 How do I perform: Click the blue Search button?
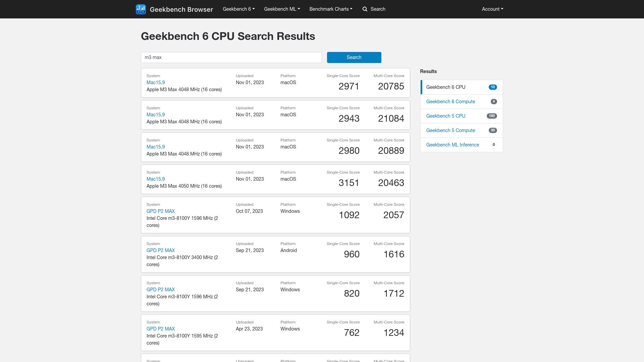click(x=354, y=57)
